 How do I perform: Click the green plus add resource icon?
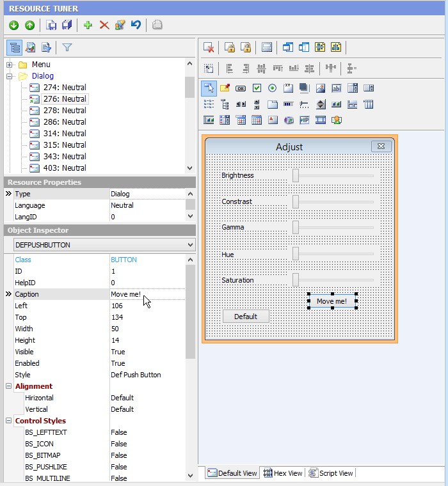(x=88, y=25)
